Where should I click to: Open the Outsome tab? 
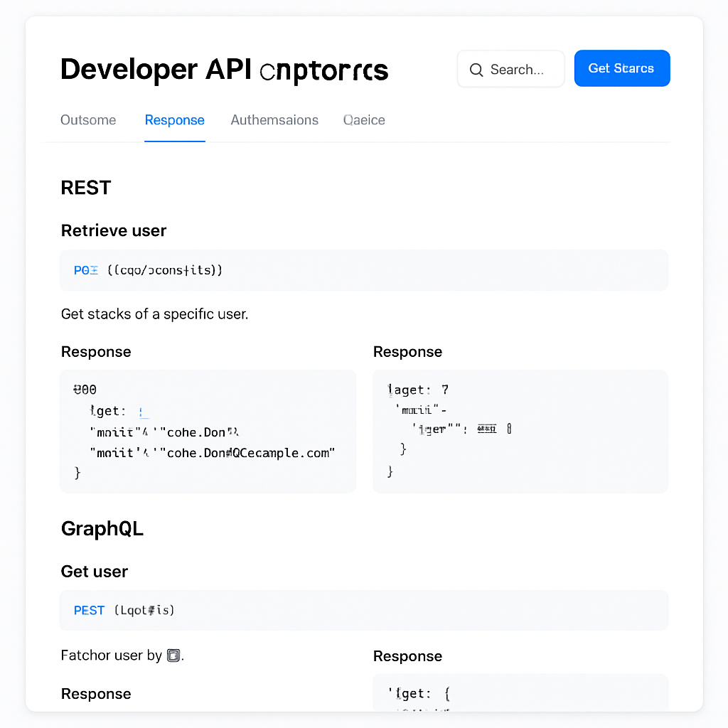coord(88,119)
